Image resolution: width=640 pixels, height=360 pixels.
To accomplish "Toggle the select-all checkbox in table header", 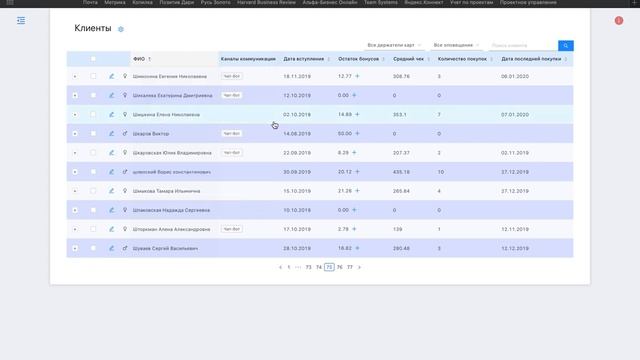I will (x=93, y=59).
